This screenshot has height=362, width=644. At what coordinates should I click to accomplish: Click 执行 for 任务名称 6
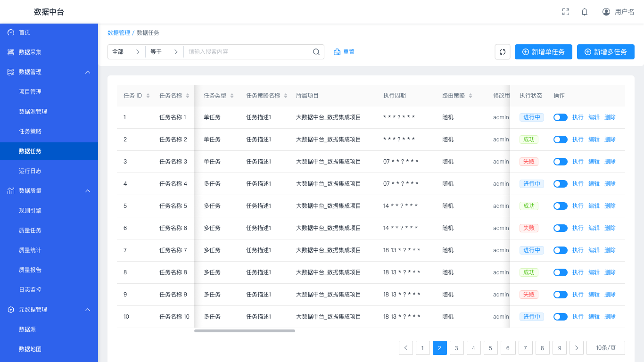click(578, 228)
